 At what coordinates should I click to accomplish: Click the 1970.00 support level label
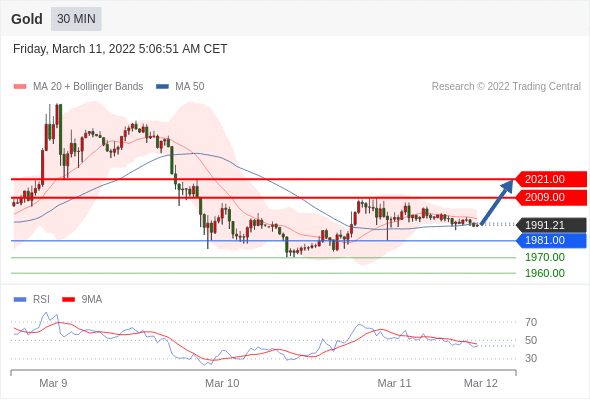tap(545, 257)
